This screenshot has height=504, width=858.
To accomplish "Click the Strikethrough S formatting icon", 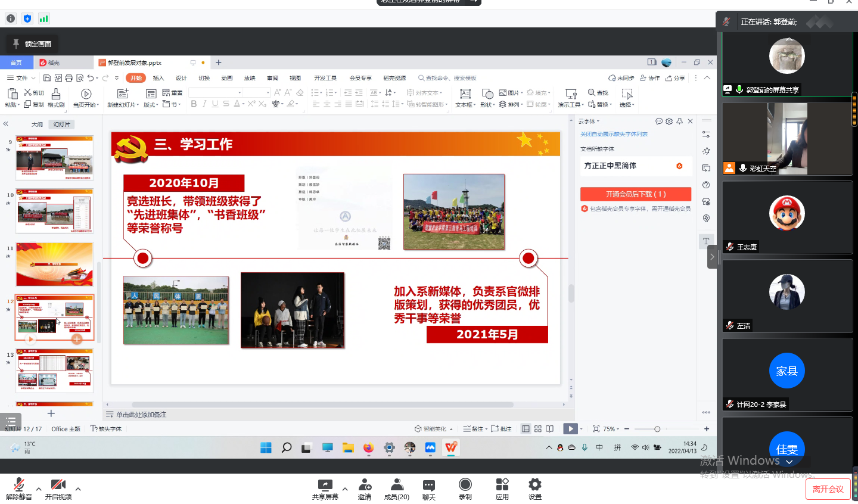I will point(226,104).
